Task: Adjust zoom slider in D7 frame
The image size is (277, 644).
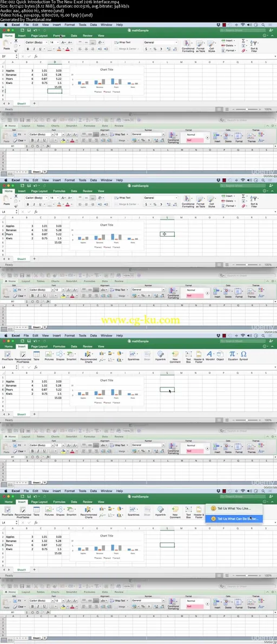Action: click(x=247, y=110)
